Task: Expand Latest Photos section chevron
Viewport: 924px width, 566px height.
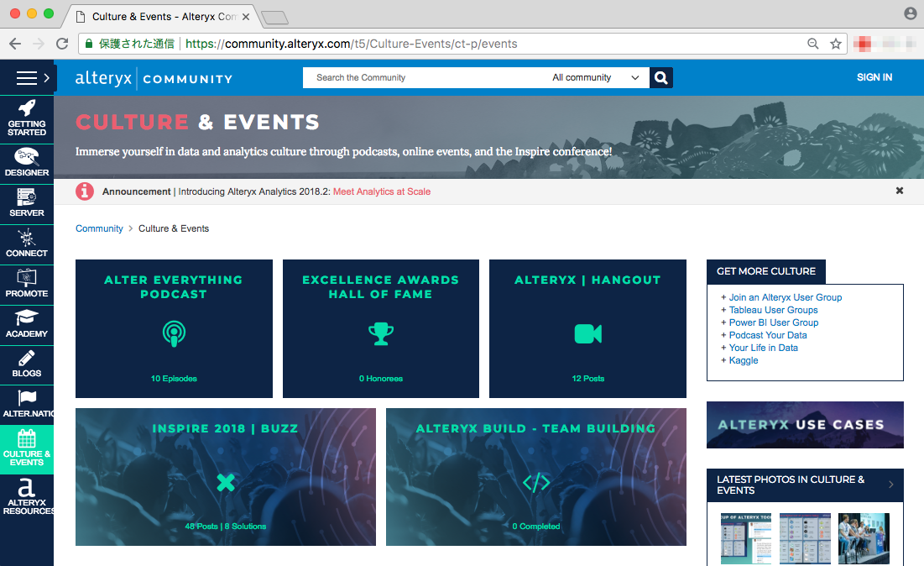Action: [x=891, y=485]
